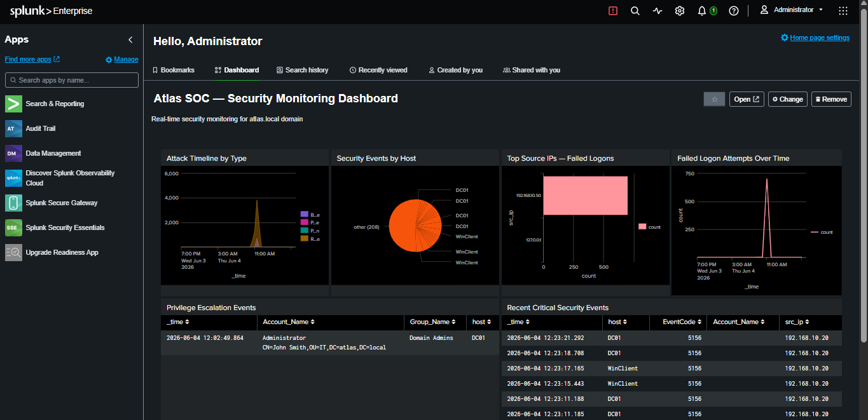Click the count legend line in Failed Logon chart

pyautogui.click(x=815, y=232)
